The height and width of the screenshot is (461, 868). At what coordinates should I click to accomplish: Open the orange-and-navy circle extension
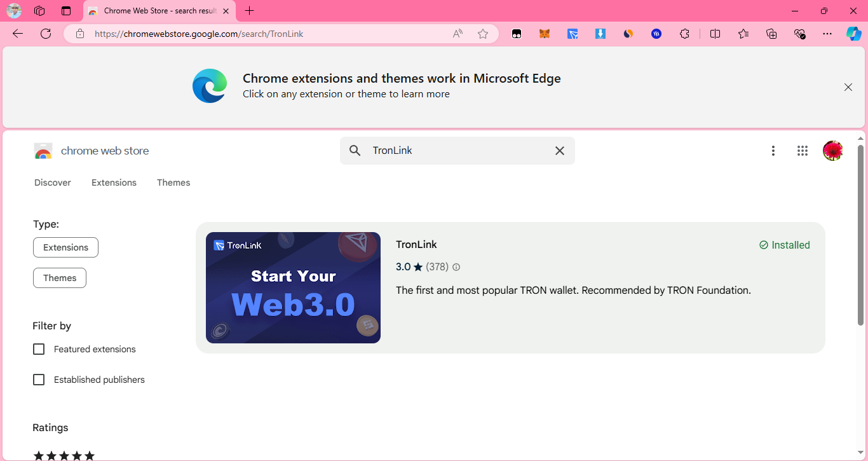point(628,34)
